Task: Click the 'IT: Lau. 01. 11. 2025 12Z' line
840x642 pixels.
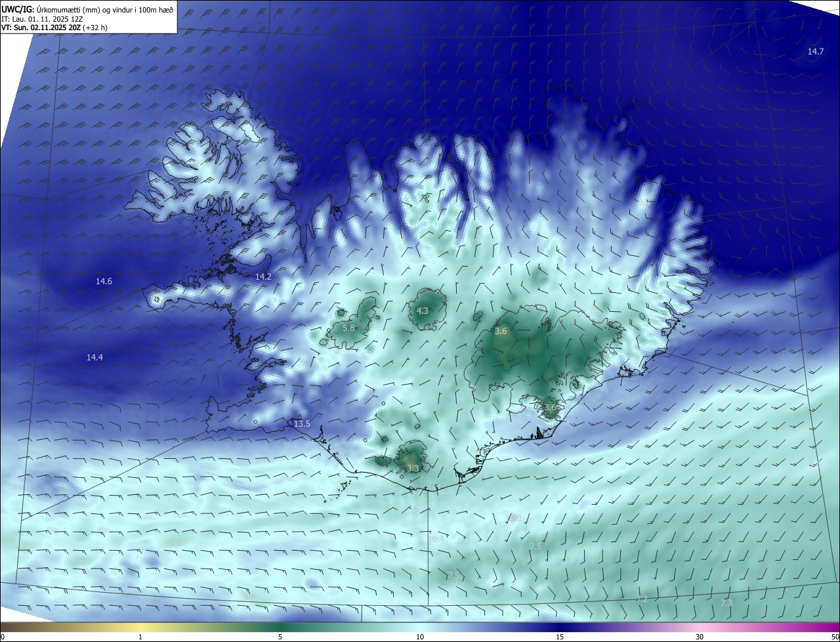Action: point(41,19)
